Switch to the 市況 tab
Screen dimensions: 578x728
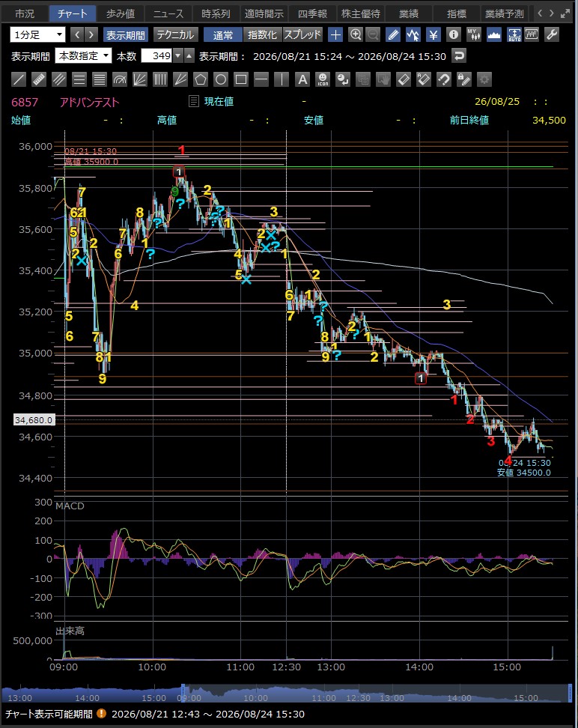[x=24, y=13]
